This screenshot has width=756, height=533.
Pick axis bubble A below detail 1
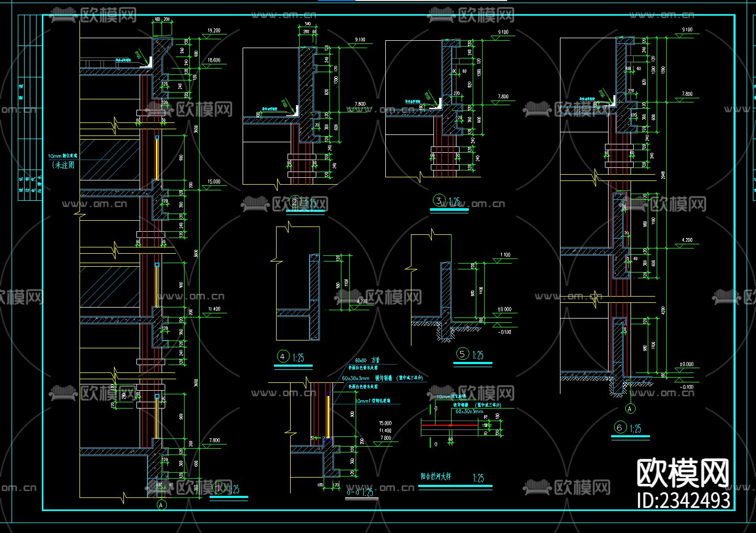point(162,505)
